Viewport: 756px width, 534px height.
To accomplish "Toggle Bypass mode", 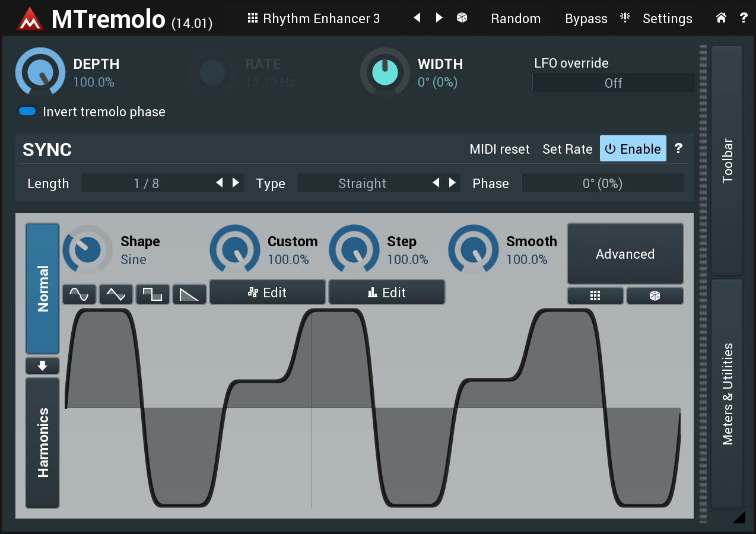I will [x=586, y=18].
